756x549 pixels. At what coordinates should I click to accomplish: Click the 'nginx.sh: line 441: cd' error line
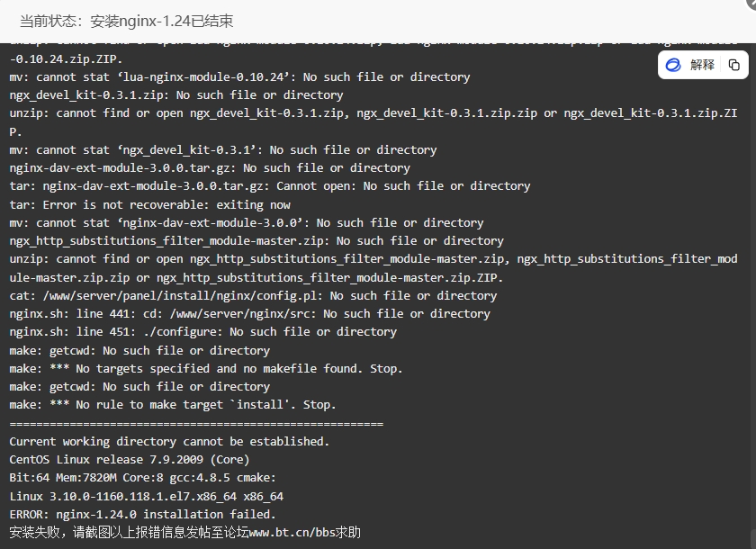coord(250,314)
